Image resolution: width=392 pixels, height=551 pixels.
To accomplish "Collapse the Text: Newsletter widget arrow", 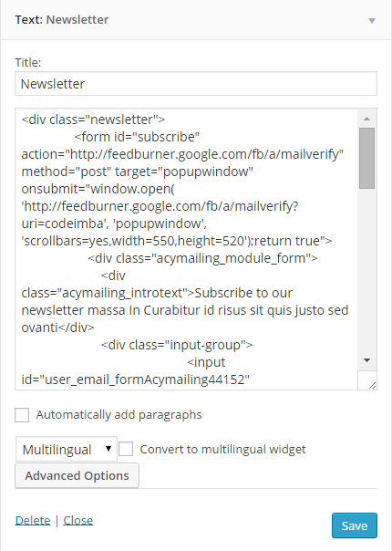I will (x=372, y=21).
